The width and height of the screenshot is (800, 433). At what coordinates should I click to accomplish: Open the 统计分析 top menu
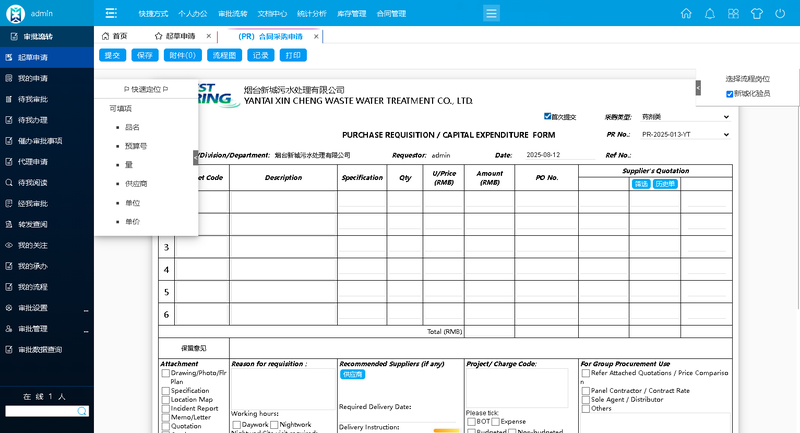coord(312,14)
